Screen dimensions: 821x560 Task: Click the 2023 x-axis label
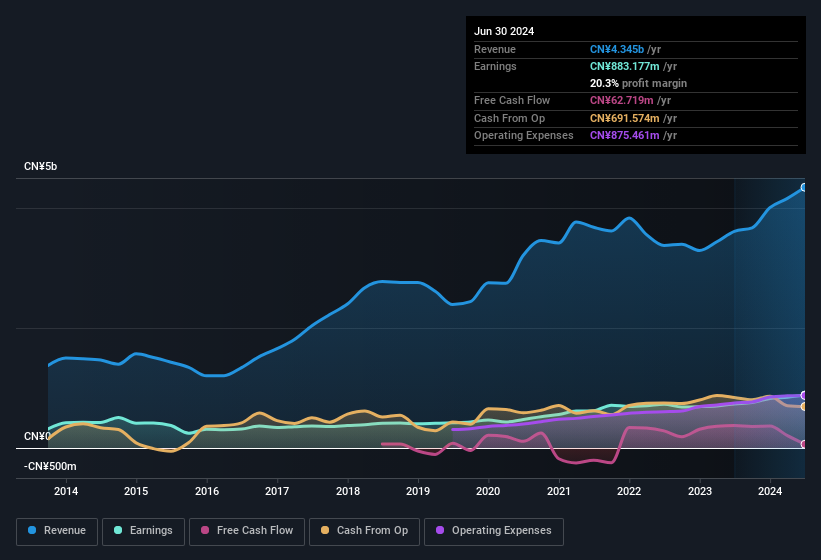[x=700, y=491]
